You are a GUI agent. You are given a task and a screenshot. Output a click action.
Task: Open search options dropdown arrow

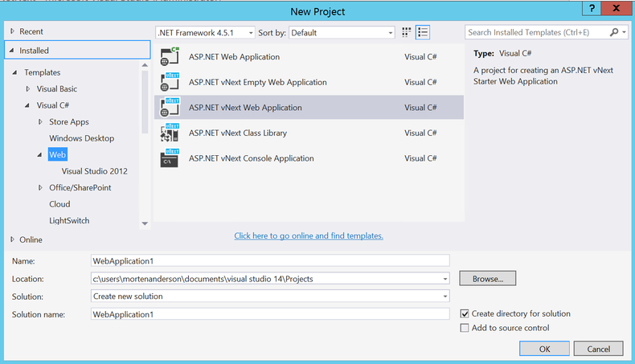point(624,32)
